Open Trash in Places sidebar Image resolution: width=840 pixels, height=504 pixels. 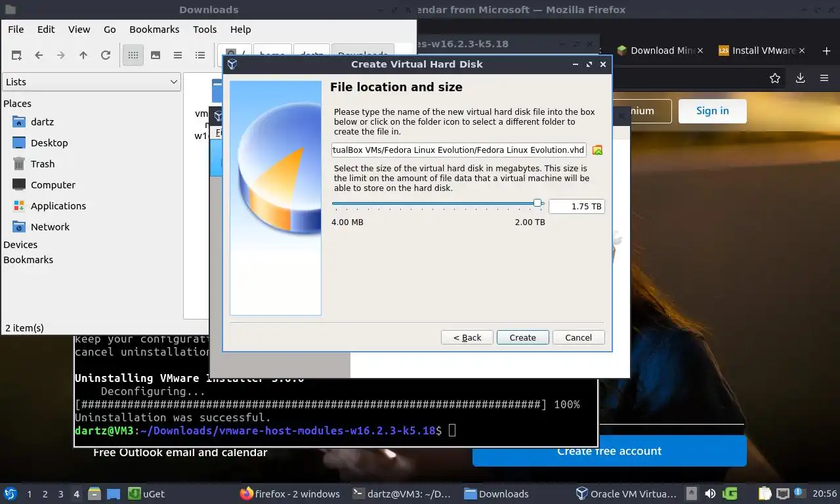pos(43,164)
